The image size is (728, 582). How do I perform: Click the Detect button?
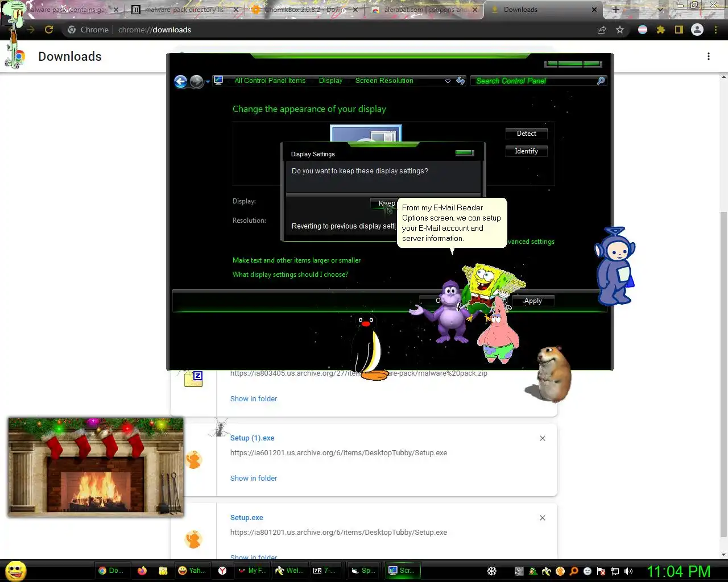click(527, 134)
